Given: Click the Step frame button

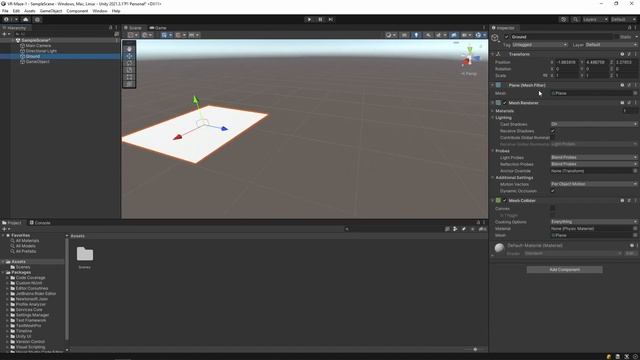Looking at the screenshot, I should tap(331, 19).
